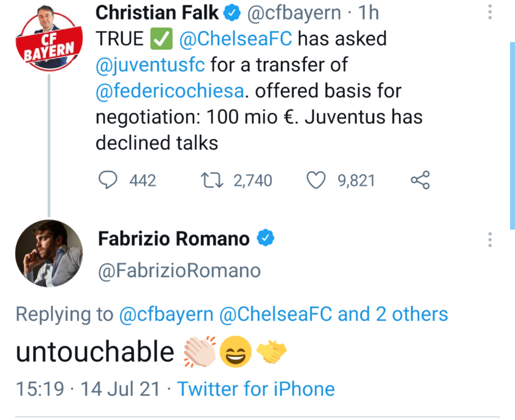Click Fabrizio Romano's verified badge
This screenshot has height=420, width=515.
[x=265, y=239]
